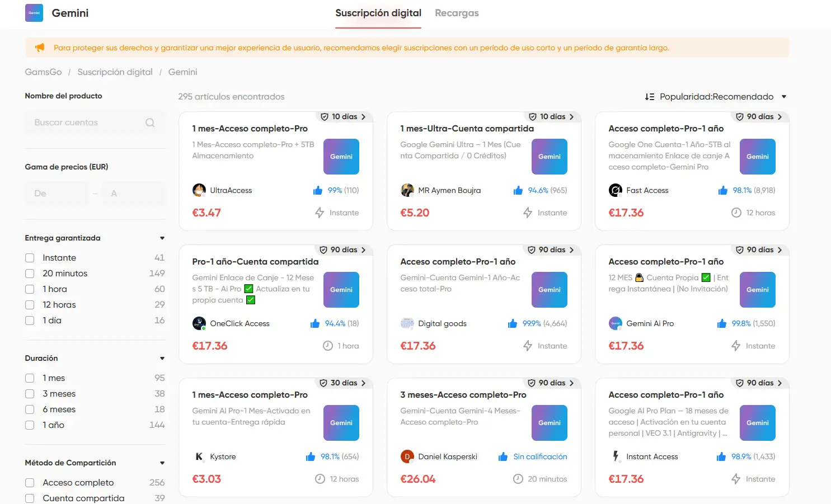
Task: Click the search magnifier icon in Buscar cuentas
Action: click(x=150, y=123)
